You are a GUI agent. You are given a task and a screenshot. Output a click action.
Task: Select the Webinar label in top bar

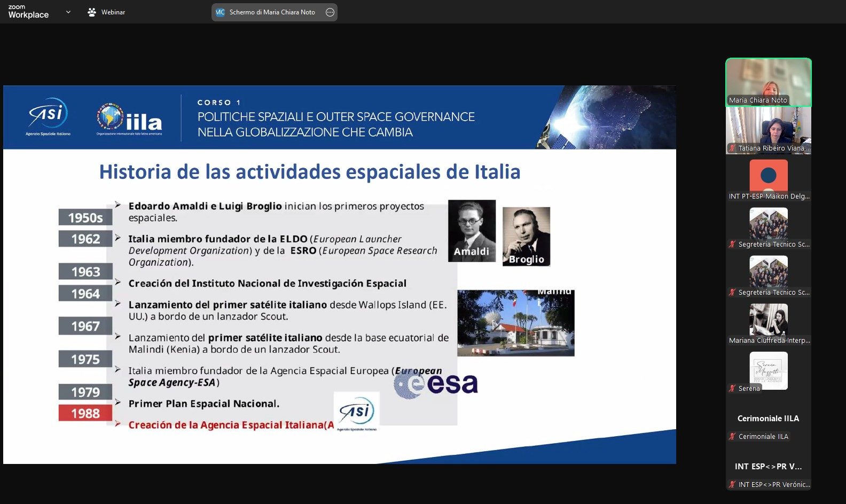pos(113,12)
